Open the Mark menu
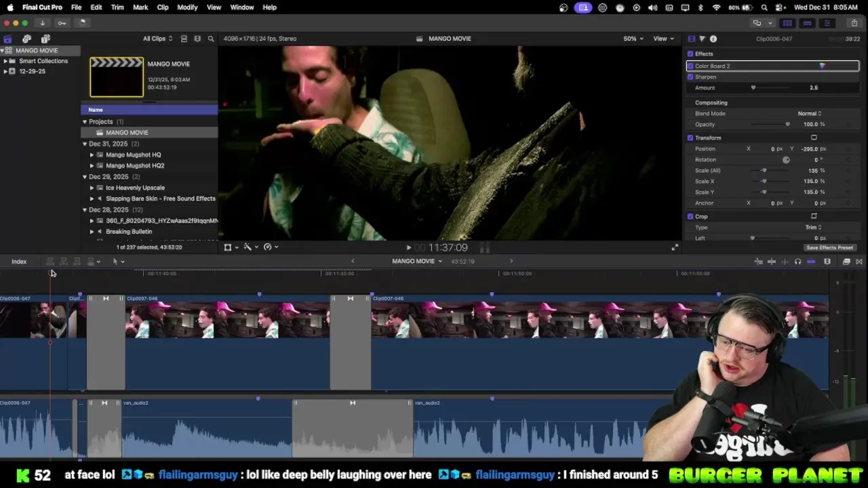This screenshot has width=868, height=488. click(140, 7)
